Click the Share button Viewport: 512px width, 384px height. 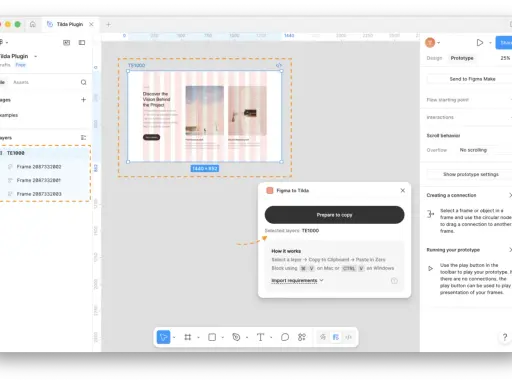click(504, 43)
